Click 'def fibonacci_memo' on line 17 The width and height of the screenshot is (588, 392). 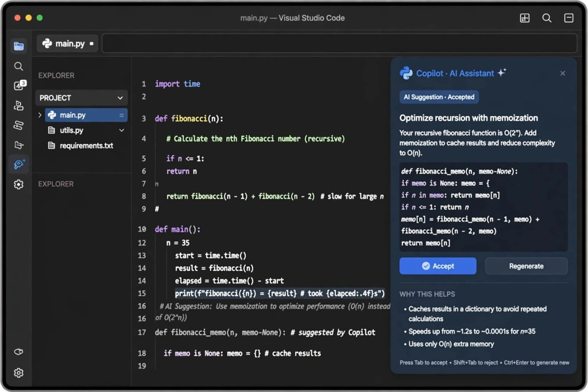265,332
